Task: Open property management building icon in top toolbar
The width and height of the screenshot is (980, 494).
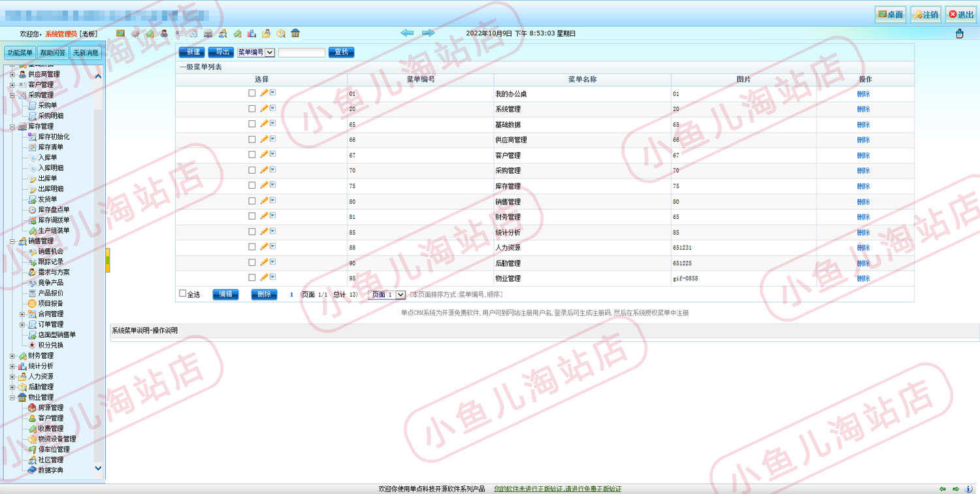Action: click(x=295, y=33)
